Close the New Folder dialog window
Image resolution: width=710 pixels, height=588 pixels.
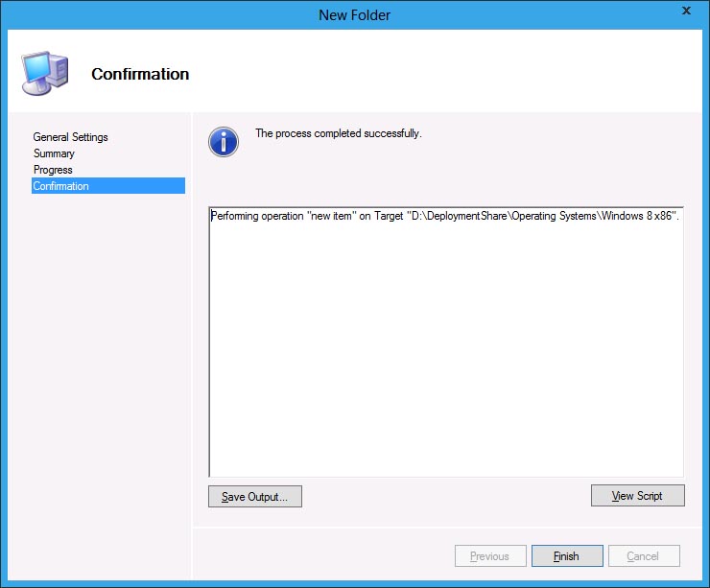(x=686, y=12)
